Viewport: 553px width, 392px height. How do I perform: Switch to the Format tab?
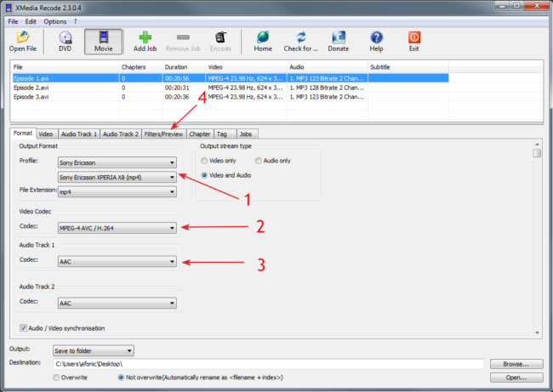tap(23, 134)
